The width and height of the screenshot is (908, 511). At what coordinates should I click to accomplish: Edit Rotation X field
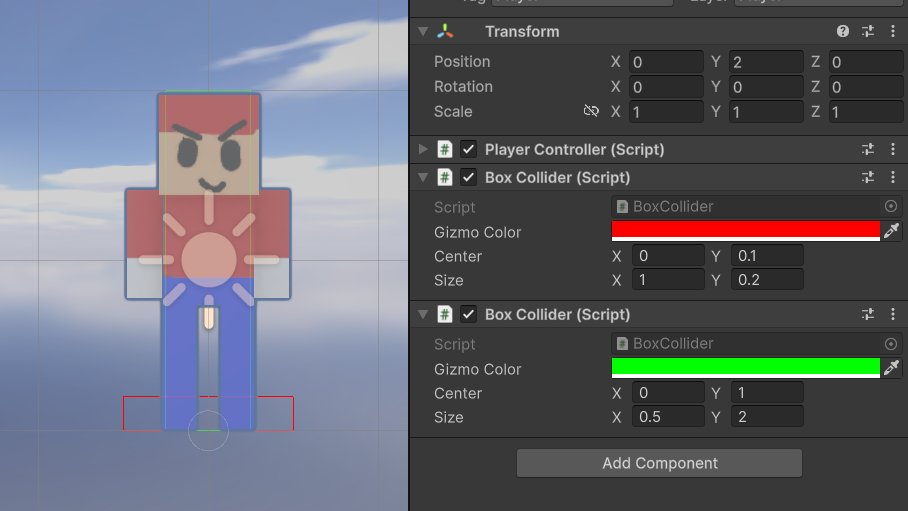point(666,87)
